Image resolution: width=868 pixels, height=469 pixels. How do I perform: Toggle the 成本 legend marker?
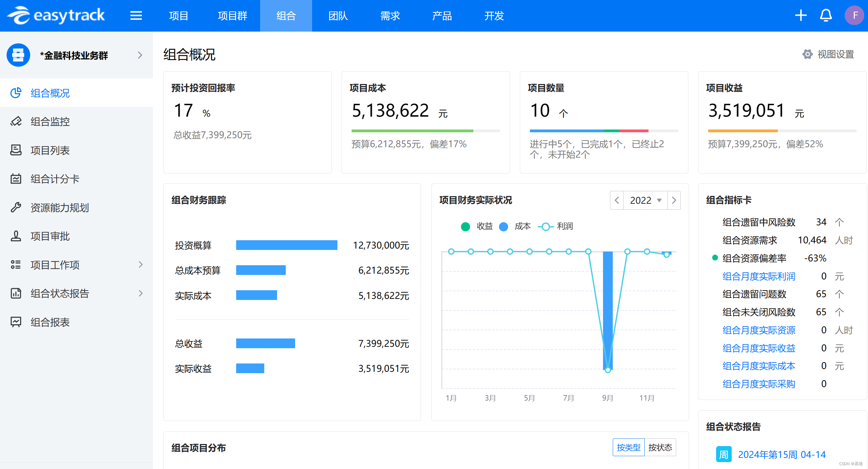504,227
